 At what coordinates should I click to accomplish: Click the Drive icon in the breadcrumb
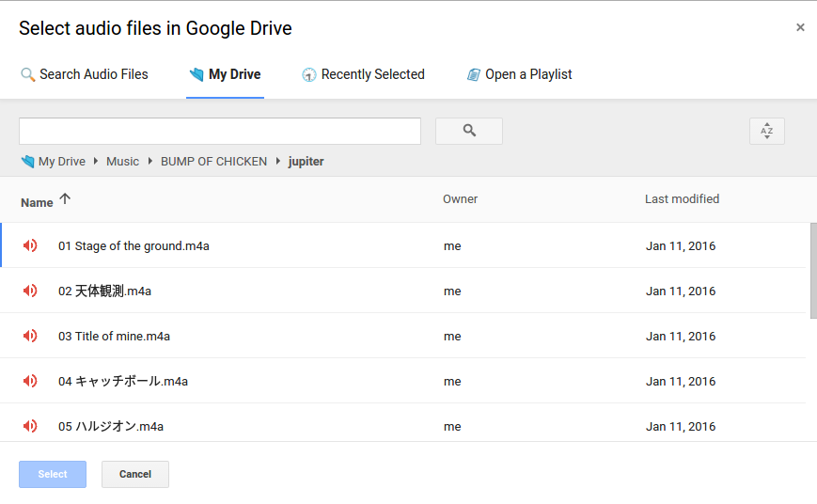[27, 162]
